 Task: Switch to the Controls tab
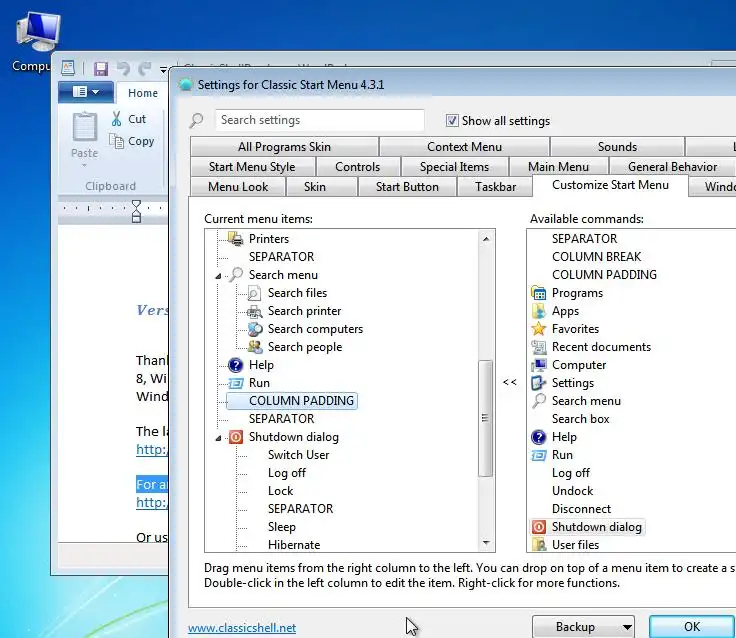coord(358,167)
